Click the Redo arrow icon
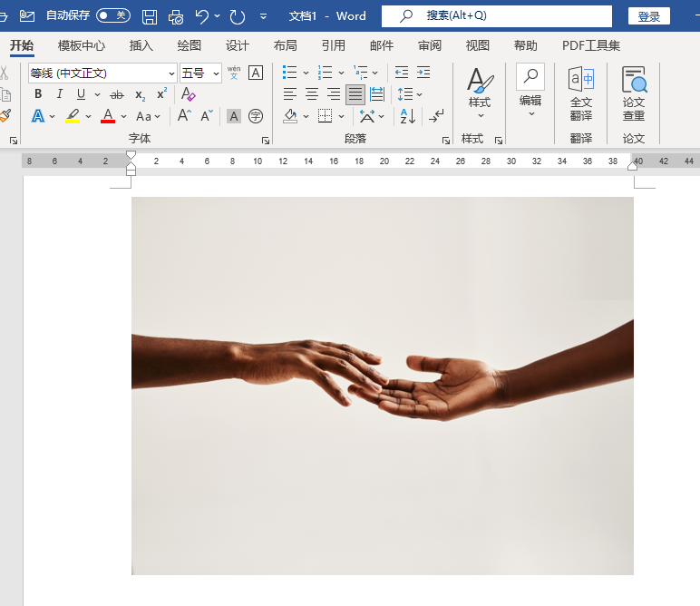Image resolution: width=700 pixels, height=606 pixels. (237, 17)
